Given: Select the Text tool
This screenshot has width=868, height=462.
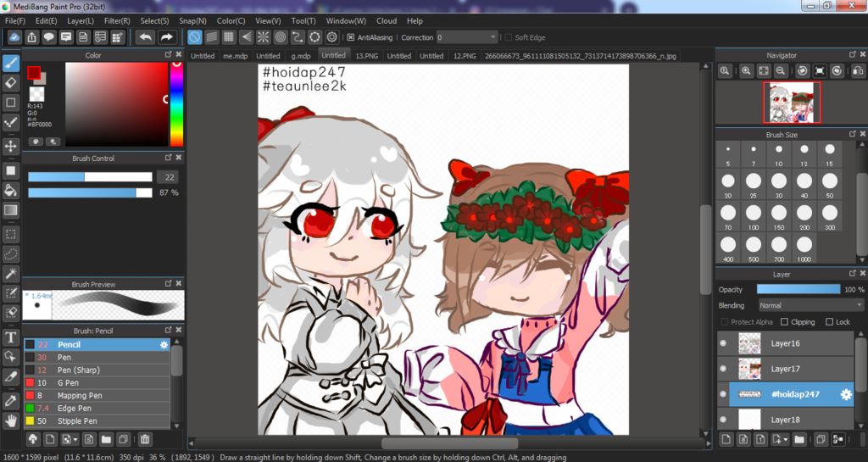Looking at the screenshot, I should [10, 337].
